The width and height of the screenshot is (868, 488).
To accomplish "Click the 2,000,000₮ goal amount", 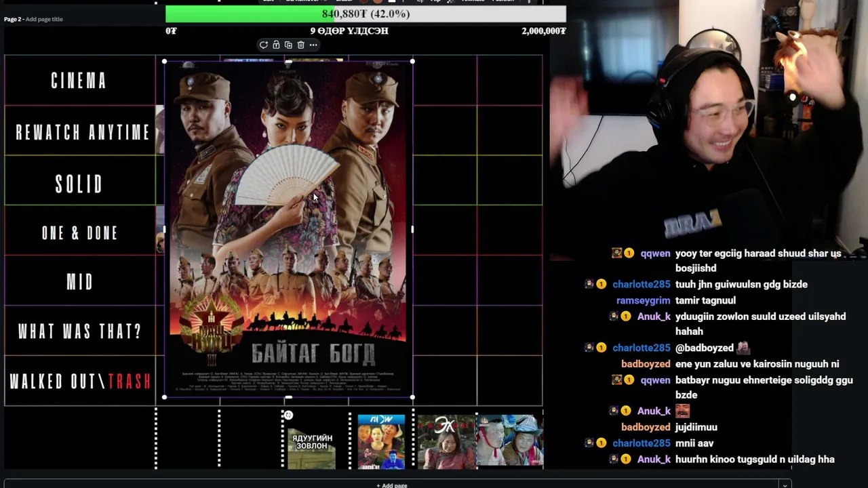I will pos(544,31).
